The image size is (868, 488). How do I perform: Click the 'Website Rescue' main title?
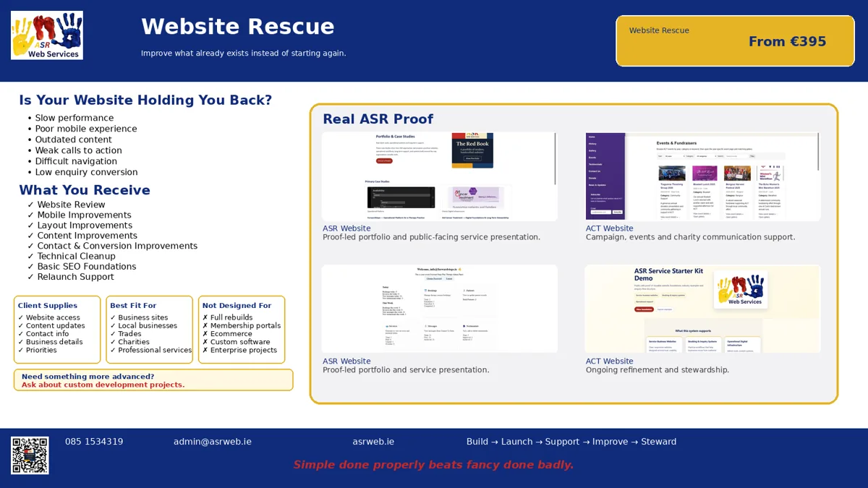(x=237, y=27)
